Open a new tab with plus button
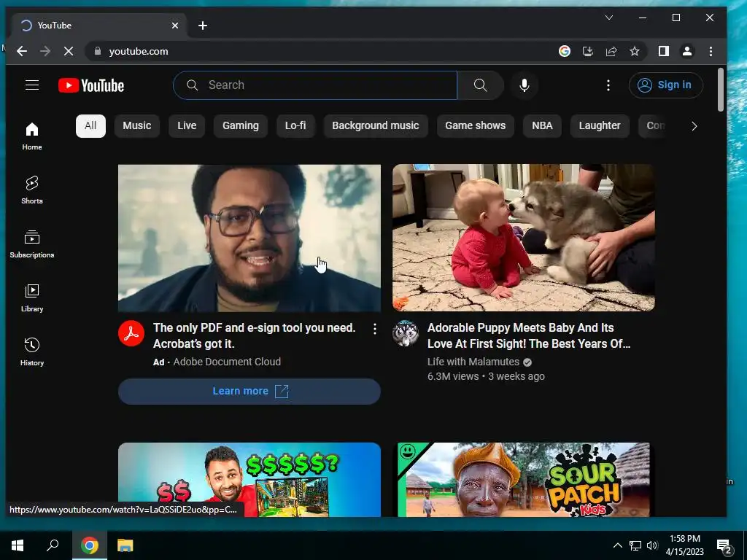 click(203, 26)
